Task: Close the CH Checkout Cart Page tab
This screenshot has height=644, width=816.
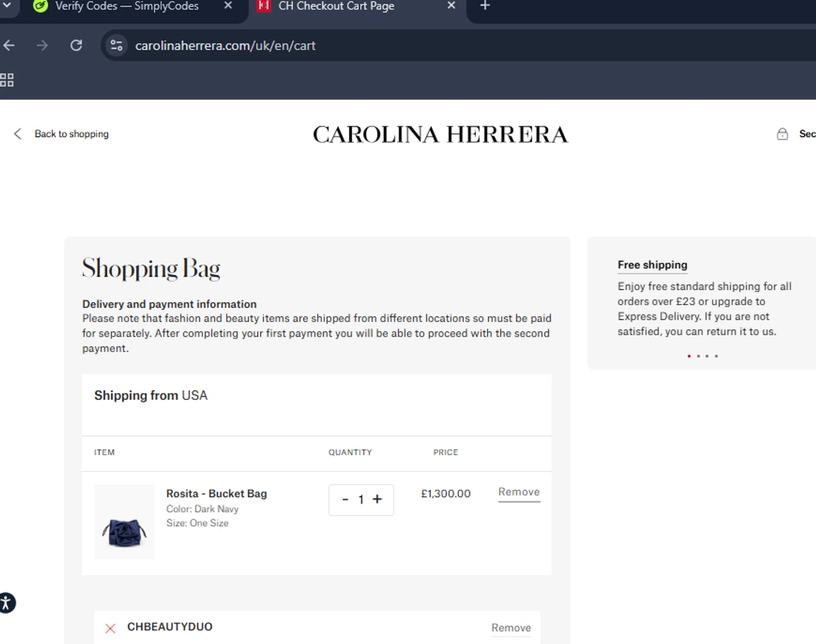Action: (x=452, y=5)
